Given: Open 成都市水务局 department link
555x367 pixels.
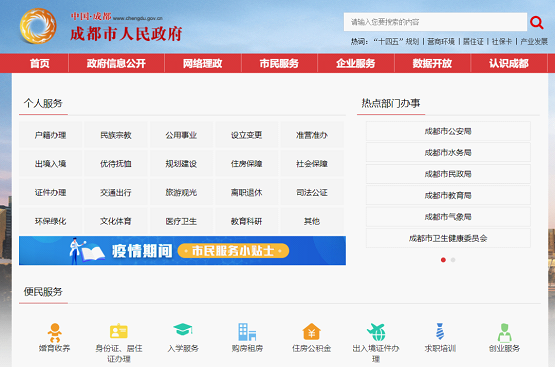Looking at the screenshot, I should 448,153.
